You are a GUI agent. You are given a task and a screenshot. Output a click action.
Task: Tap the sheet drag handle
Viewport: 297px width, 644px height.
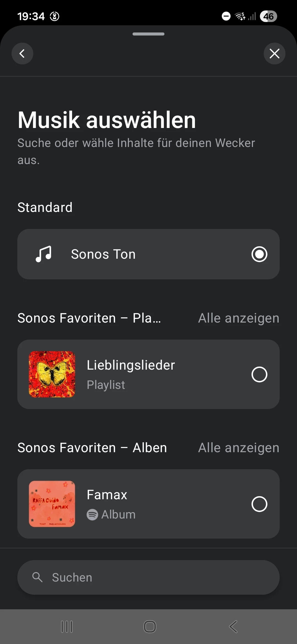[x=148, y=34]
